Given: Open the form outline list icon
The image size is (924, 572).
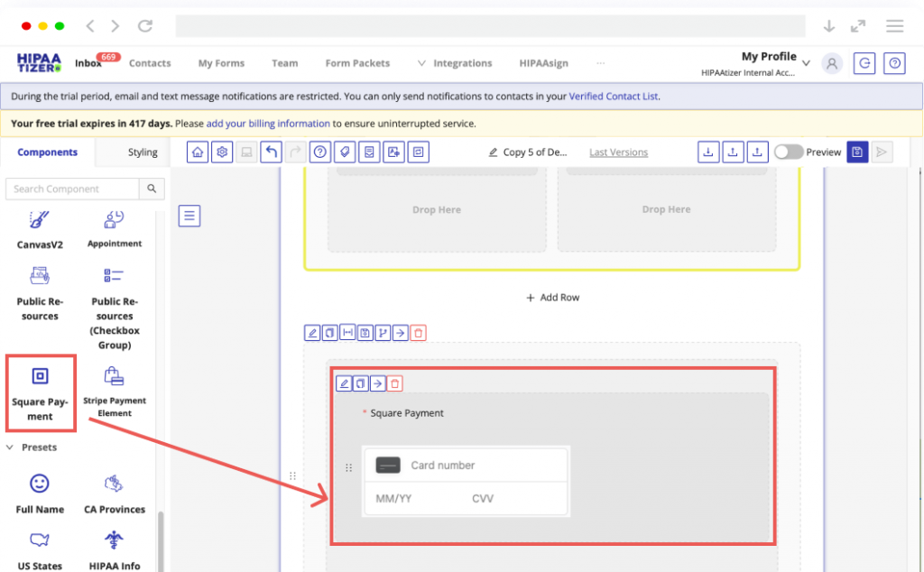Looking at the screenshot, I should pos(189,216).
